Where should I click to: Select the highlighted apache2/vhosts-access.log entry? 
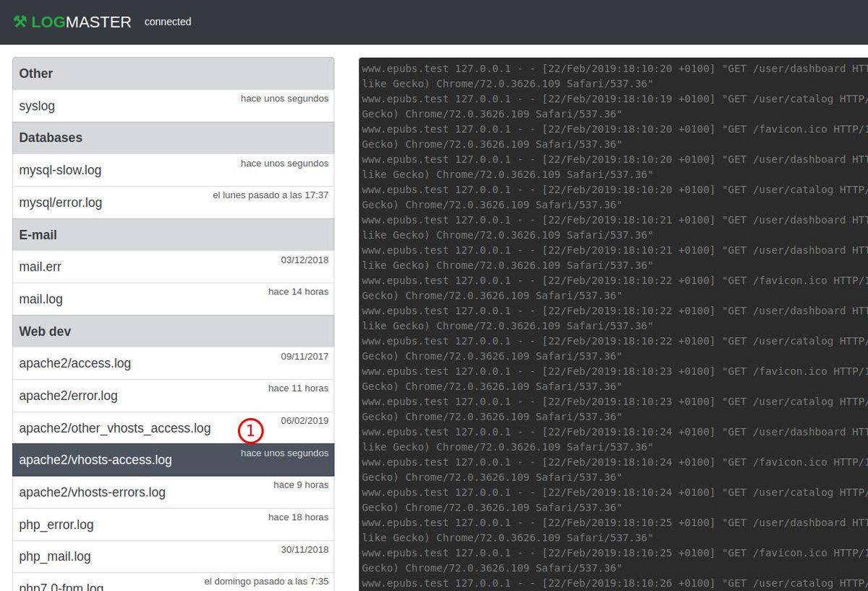point(174,460)
